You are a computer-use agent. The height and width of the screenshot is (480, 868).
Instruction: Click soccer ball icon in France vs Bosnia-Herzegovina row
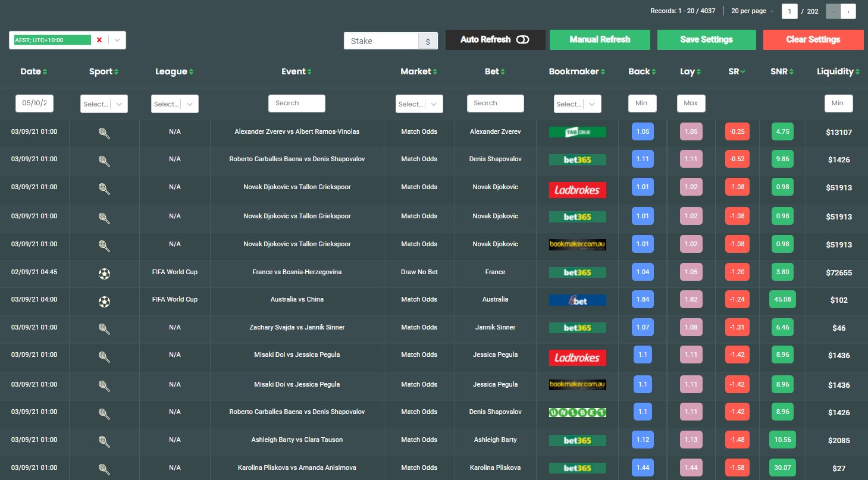104,274
